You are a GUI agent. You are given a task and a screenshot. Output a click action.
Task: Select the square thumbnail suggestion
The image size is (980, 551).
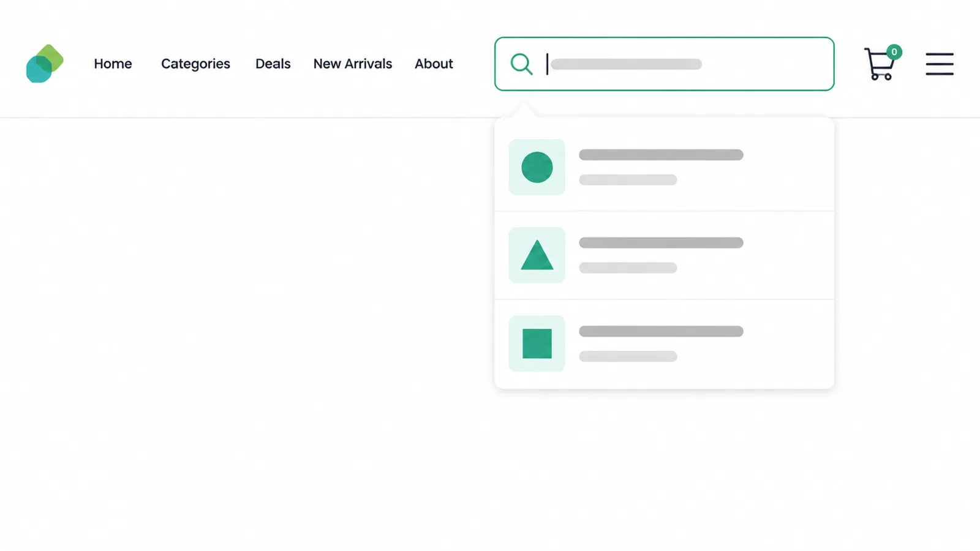(537, 343)
